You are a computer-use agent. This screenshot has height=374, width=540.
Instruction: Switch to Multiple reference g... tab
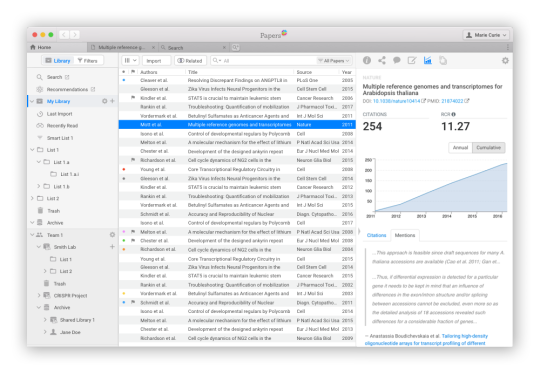[122, 47]
